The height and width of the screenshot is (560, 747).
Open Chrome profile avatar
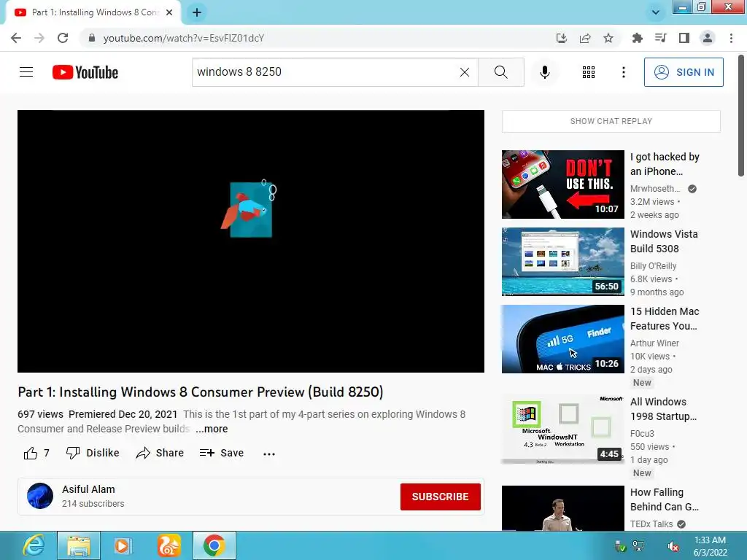point(707,38)
